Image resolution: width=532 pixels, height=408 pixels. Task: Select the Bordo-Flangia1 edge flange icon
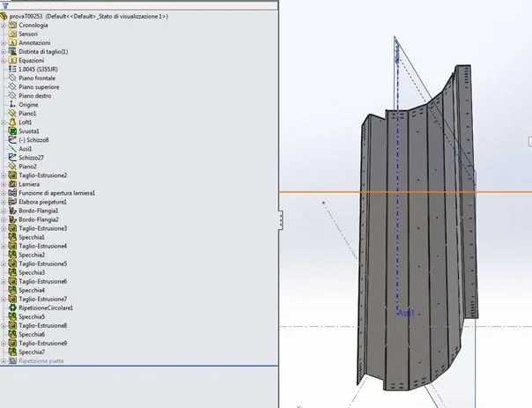[x=12, y=211]
